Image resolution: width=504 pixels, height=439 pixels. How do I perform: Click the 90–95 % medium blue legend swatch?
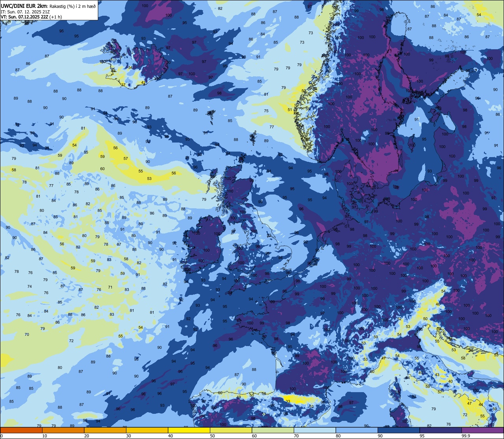(x=398, y=430)
